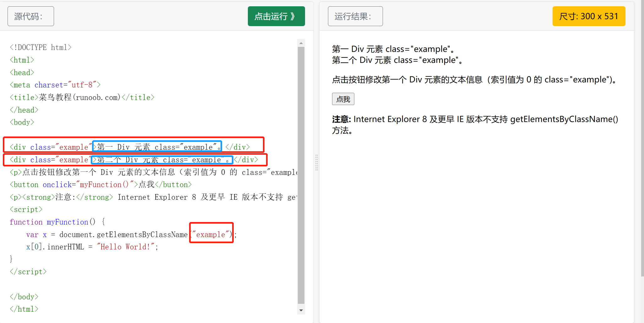Click the closing </script> tag line
Image resolution: width=644 pixels, height=323 pixels.
(x=28, y=272)
